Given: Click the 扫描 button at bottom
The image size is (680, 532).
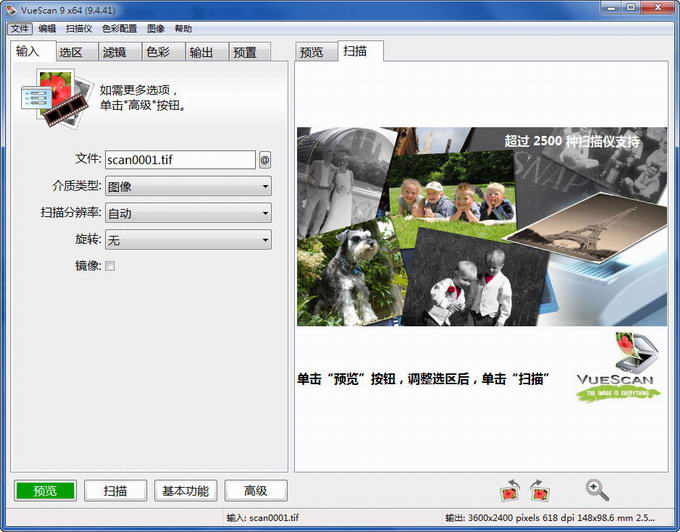Looking at the screenshot, I should click(x=115, y=491).
